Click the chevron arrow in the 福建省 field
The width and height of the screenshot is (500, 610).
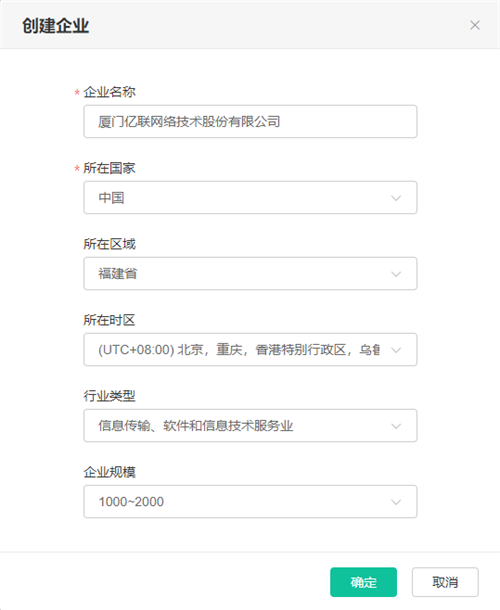pyautogui.click(x=396, y=274)
